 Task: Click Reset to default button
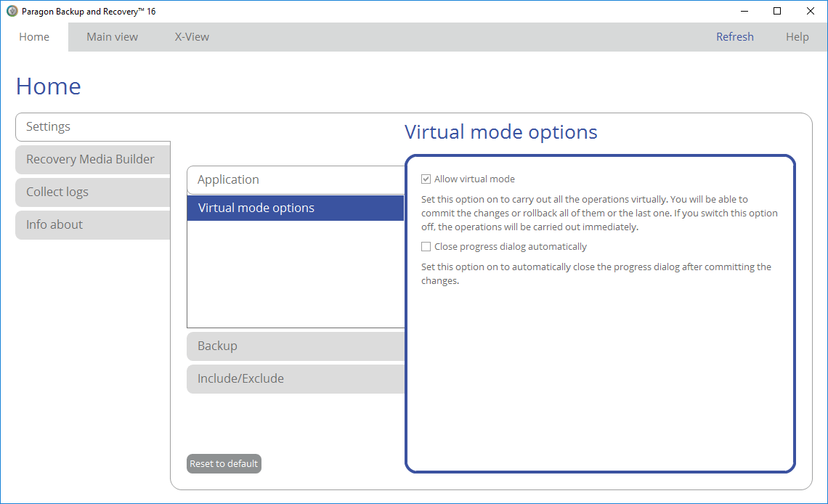coord(224,464)
